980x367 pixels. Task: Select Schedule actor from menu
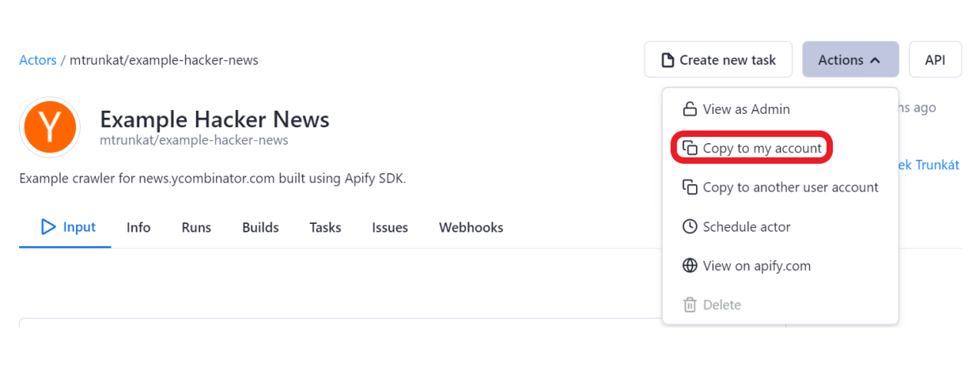(781, 227)
